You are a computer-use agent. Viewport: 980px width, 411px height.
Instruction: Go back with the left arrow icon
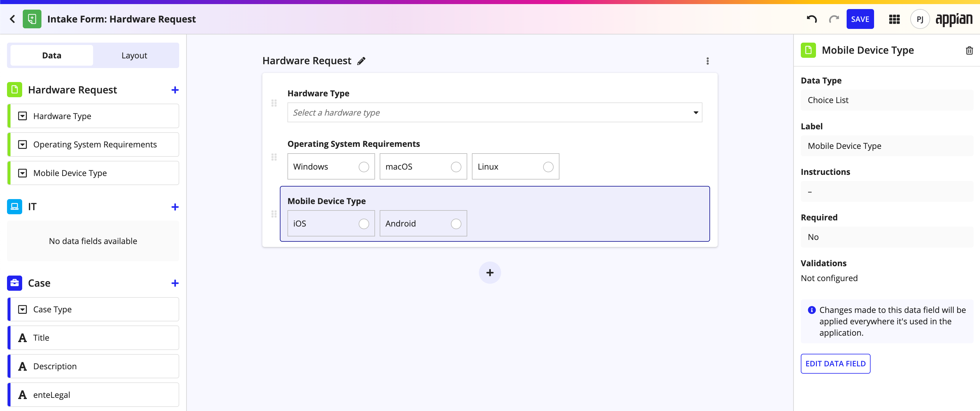pos(12,19)
